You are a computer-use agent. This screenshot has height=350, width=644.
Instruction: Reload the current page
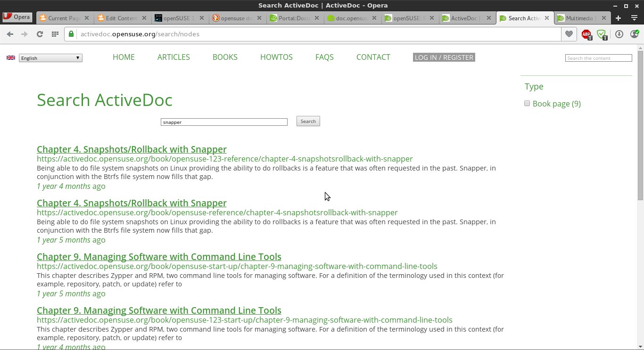(40, 34)
